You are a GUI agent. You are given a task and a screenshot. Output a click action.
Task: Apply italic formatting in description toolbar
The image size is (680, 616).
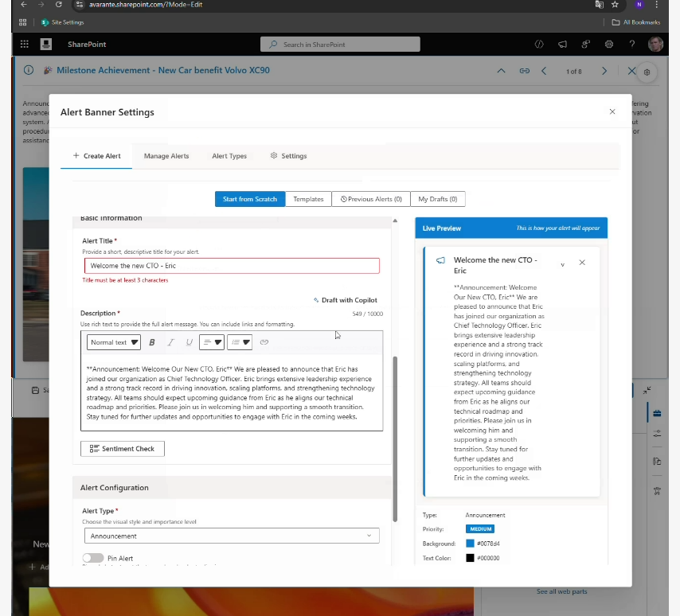(x=170, y=342)
